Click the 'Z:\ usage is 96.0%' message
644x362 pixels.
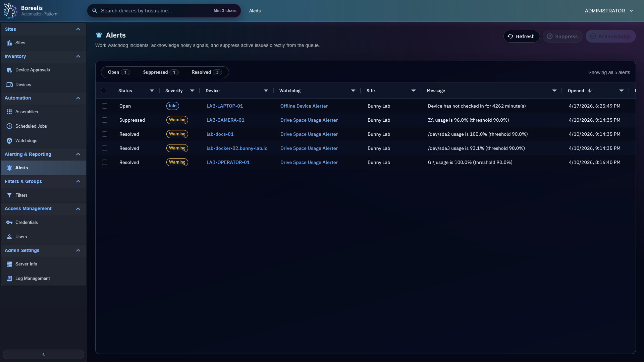(x=468, y=120)
